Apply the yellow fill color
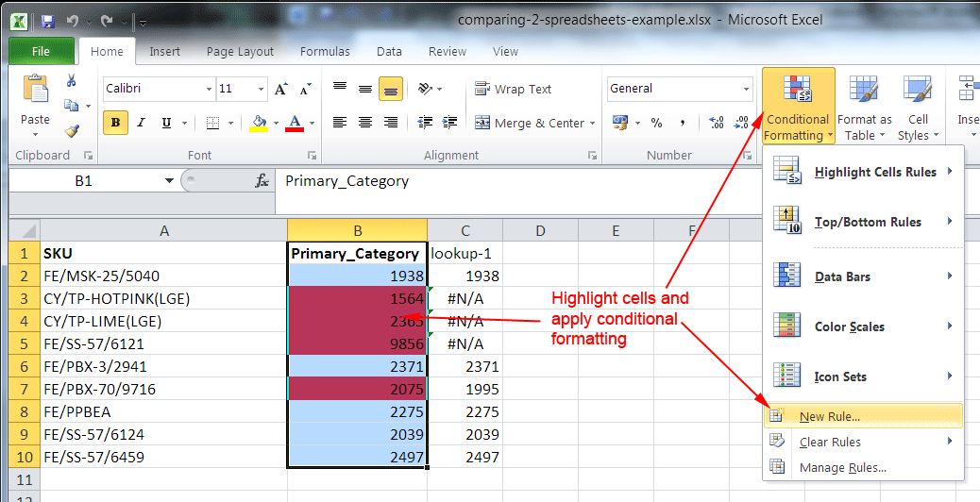 [x=259, y=123]
